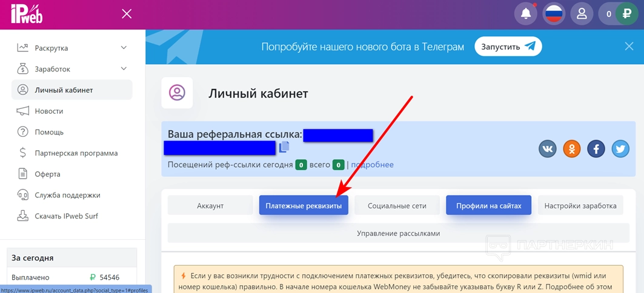Screen dimensions: 644x293
Task: Open Скачать IPweb Surf link
Action: click(67, 216)
